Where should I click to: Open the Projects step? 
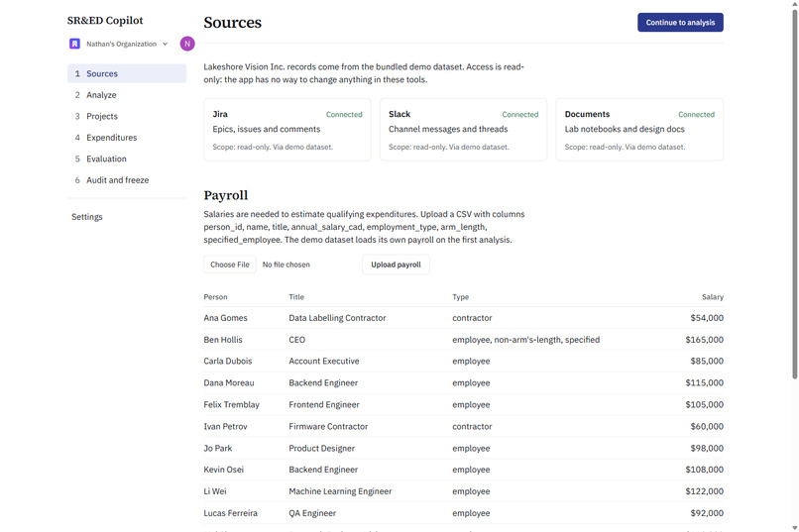[127, 116]
